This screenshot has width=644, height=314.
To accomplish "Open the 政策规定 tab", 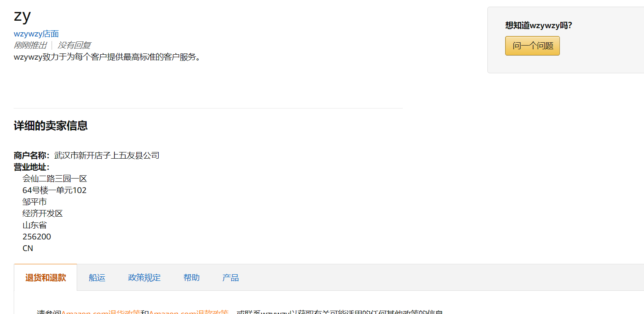I will pos(144,278).
